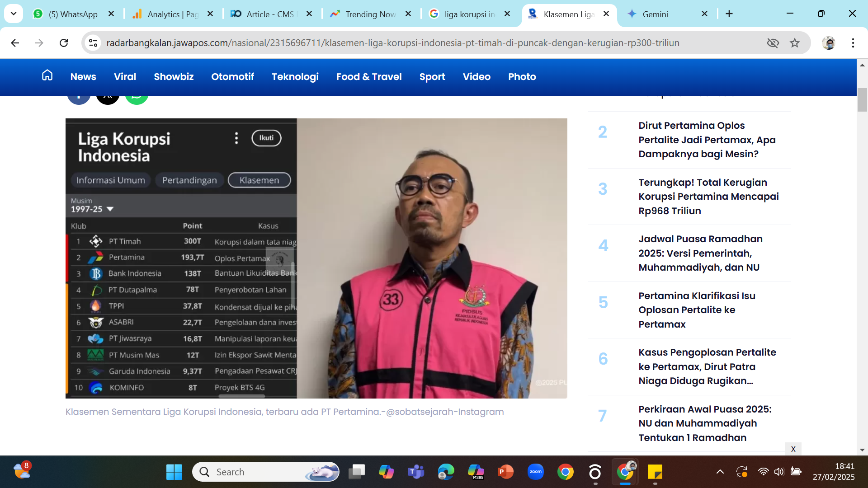Go back with the browser back arrow
The width and height of the screenshot is (868, 488).
click(x=15, y=43)
